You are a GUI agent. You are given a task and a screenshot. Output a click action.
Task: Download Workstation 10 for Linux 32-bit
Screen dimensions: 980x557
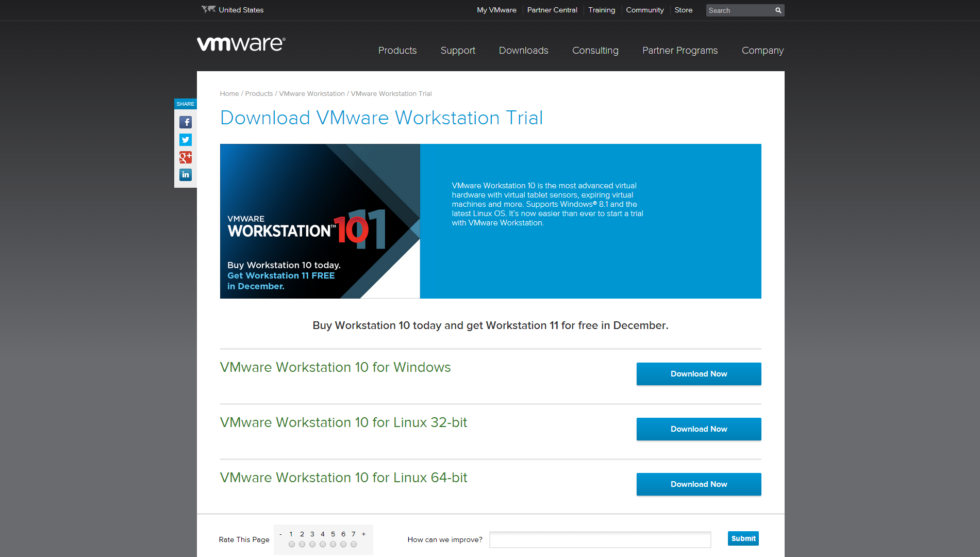click(x=699, y=429)
